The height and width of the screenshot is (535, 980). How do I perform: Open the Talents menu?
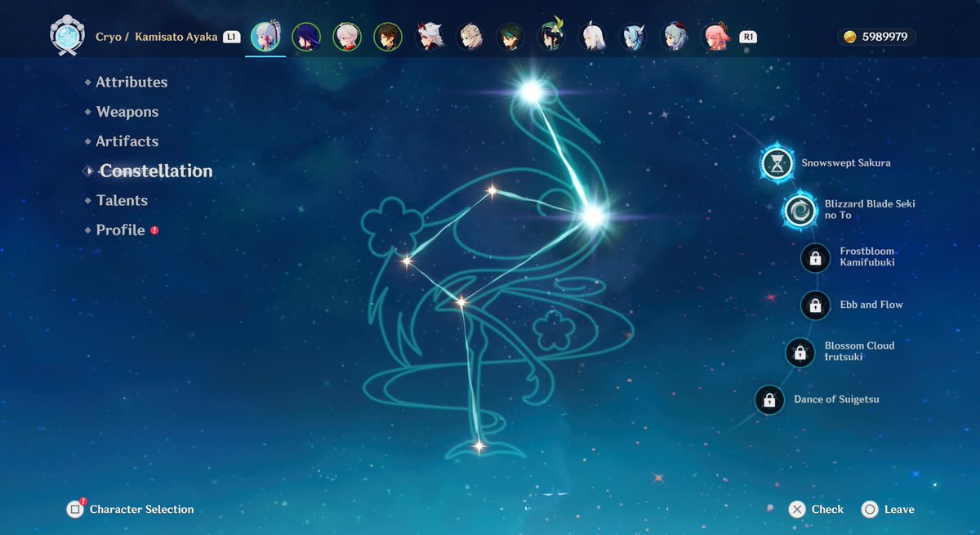(x=122, y=200)
